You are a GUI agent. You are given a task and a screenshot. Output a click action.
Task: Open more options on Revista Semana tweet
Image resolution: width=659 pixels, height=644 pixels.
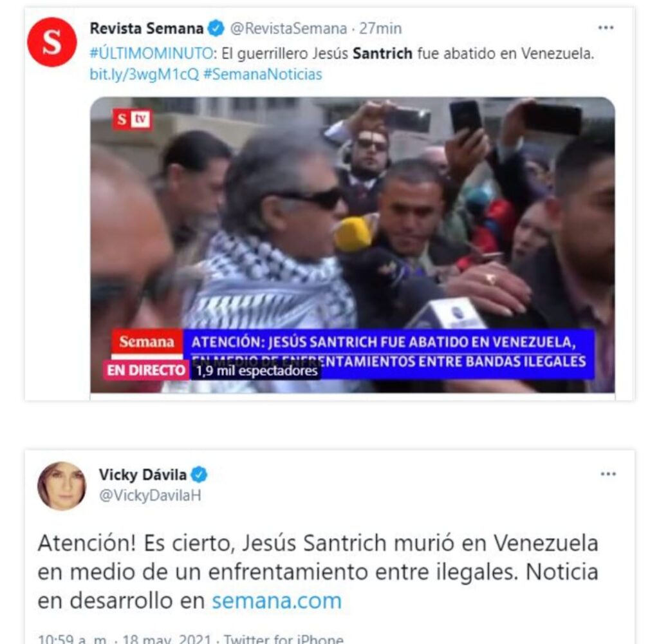click(x=606, y=28)
